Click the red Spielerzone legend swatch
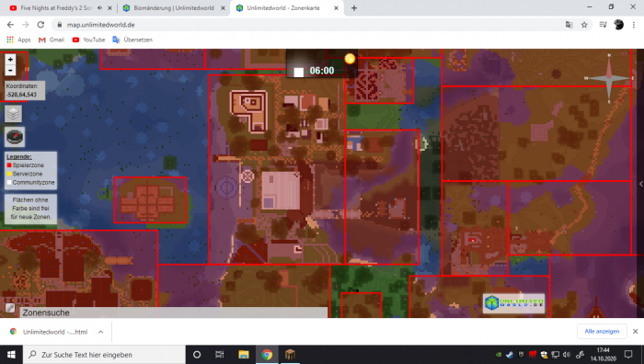Image resolution: width=644 pixels, height=364 pixels. [9, 165]
